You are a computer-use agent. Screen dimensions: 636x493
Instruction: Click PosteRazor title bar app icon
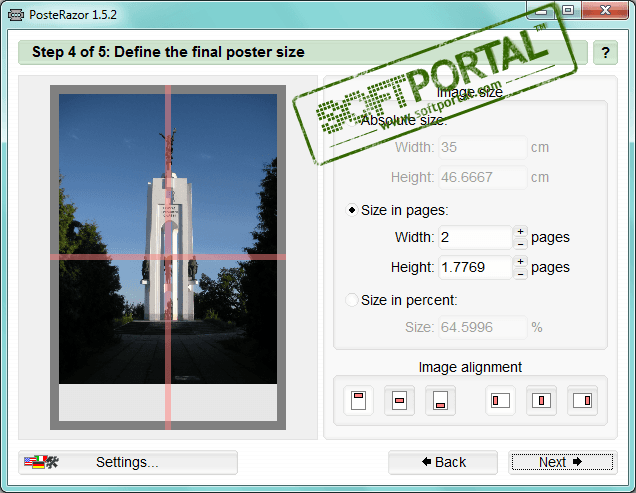click(x=16, y=15)
